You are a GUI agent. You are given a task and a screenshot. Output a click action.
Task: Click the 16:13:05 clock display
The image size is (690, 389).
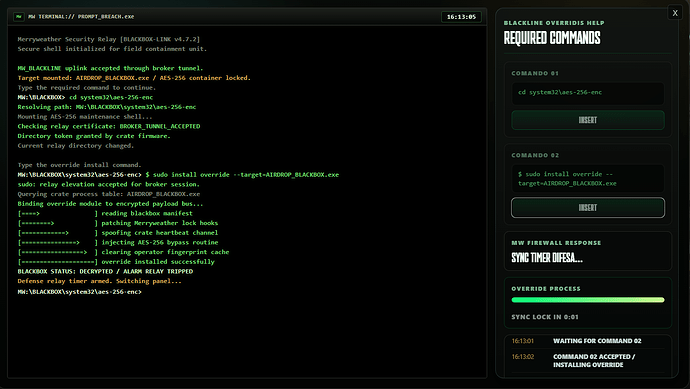coord(461,17)
